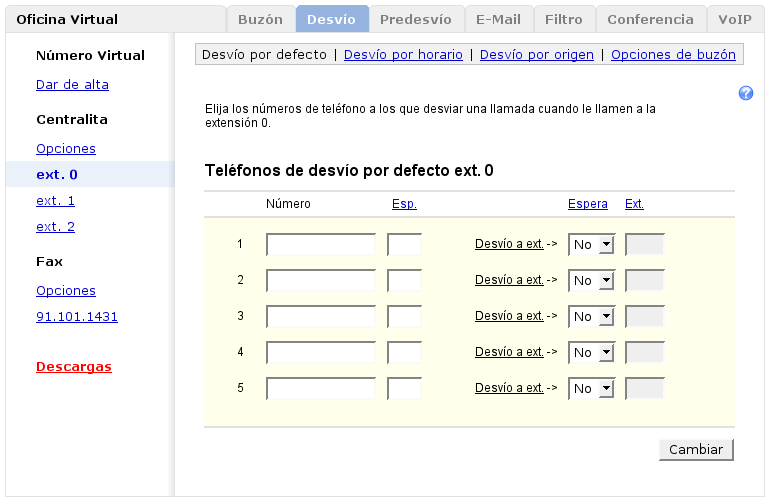Expand the Espera dropdown in row 5
Viewport: 772px width, 501px height.
[591, 389]
